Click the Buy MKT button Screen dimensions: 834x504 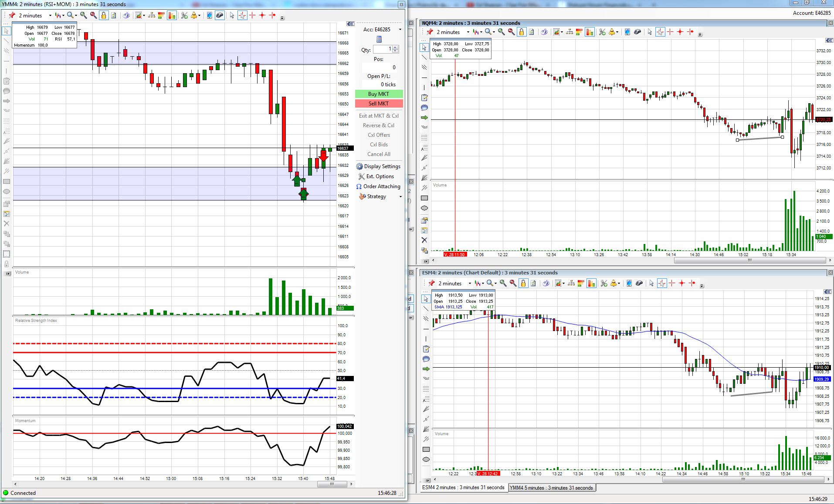[x=379, y=94]
